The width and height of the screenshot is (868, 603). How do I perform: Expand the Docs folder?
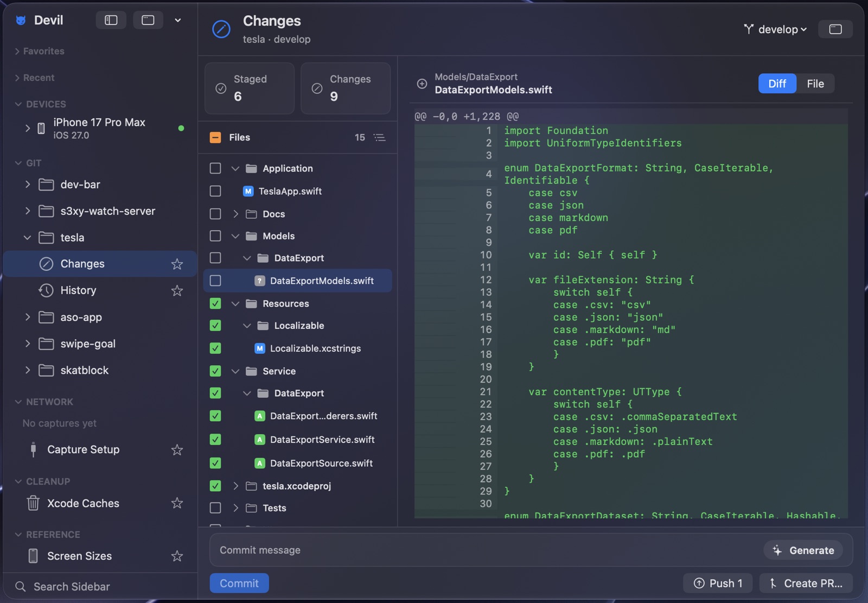(x=235, y=214)
